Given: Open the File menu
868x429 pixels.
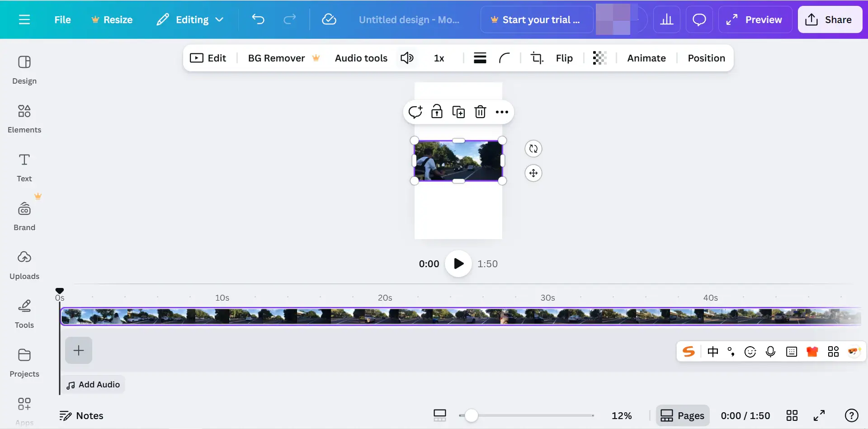Looking at the screenshot, I should (62, 19).
